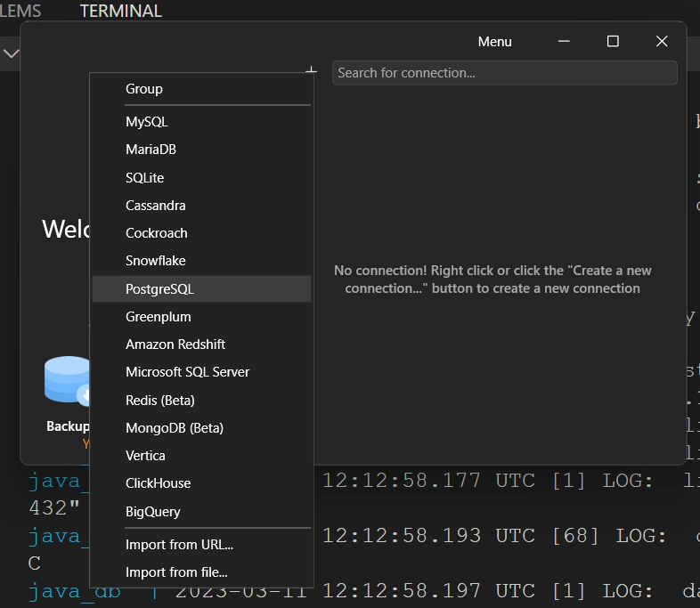Screen dimensions: 700x608
Task: Choose Snowflake from the menu
Action: (x=201, y=261)
